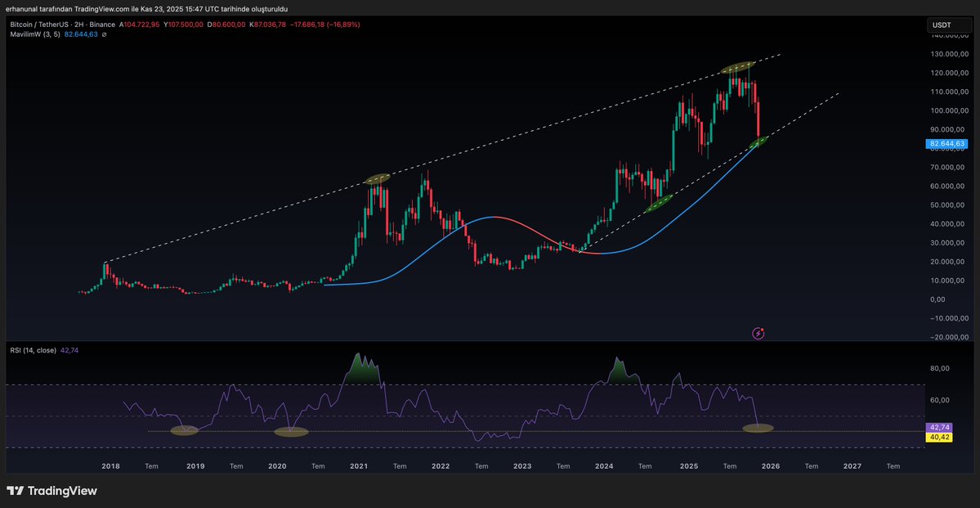Click the 2025 label on time axis

coord(689,466)
